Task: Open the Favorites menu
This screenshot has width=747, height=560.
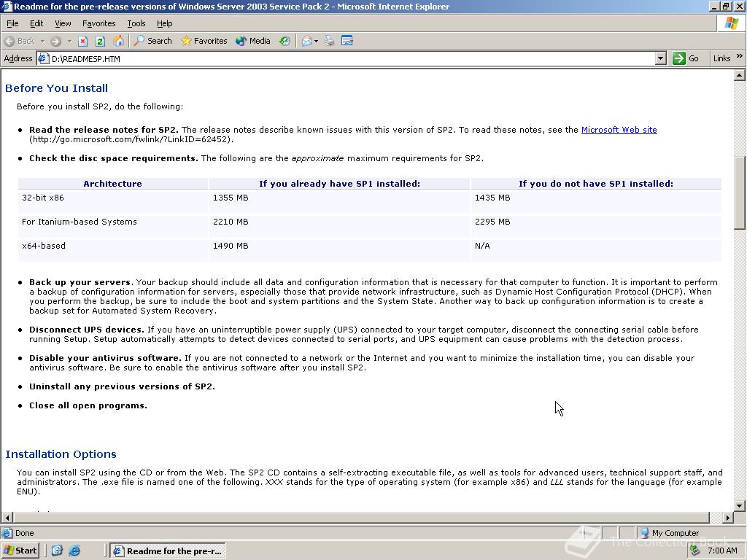Action: click(98, 23)
